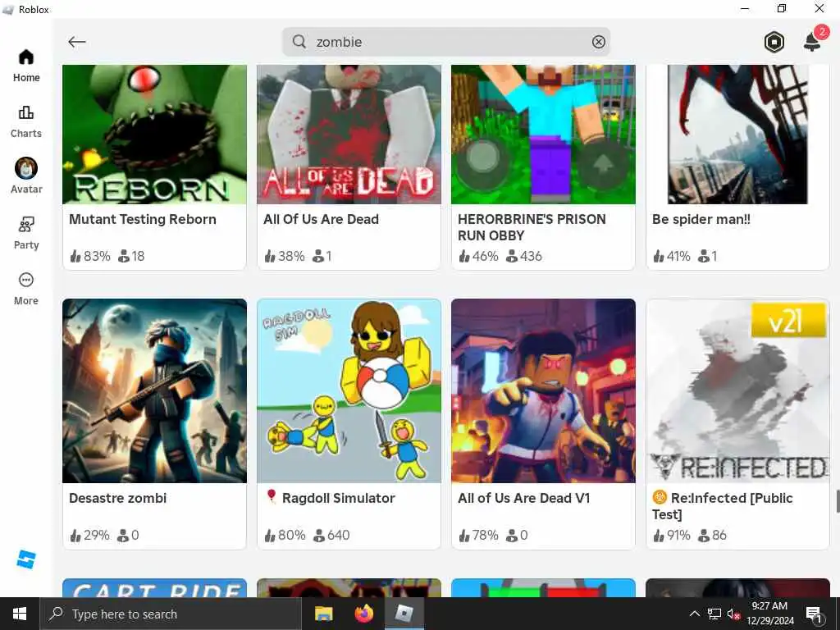The image size is (840, 630).
Task: Open Ragdoll Simulator thumbnail
Action: [349, 391]
